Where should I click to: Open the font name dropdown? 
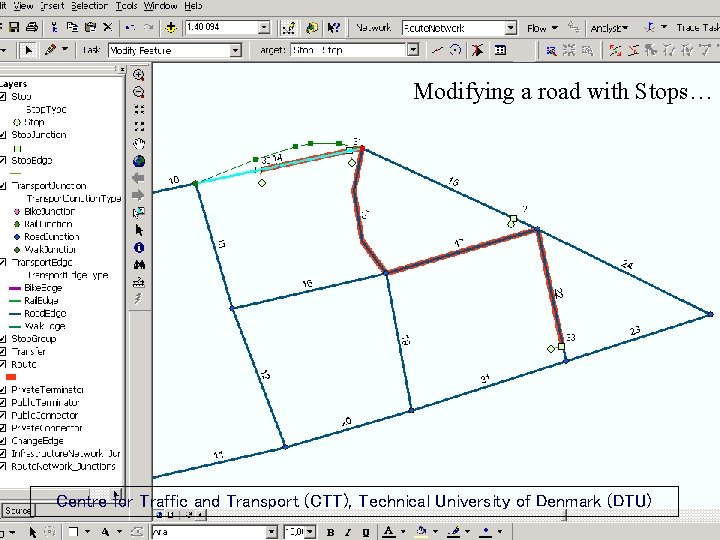272,532
